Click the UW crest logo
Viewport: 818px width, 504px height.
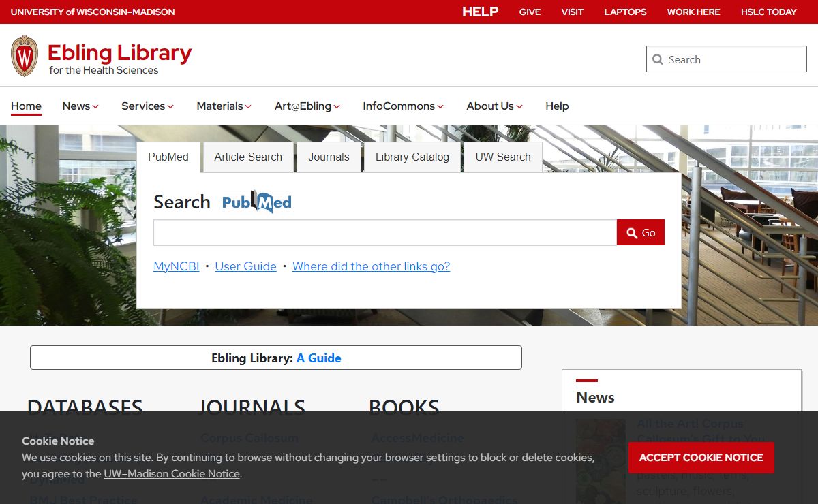coord(25,56)
